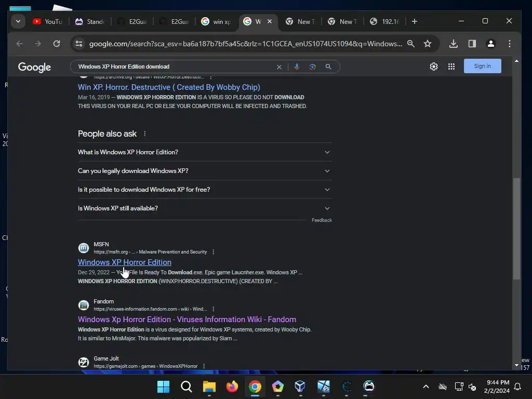The height and width of the screenshot is (399, 532).
Task: Click the Google logo
Action: click(35, 67)
